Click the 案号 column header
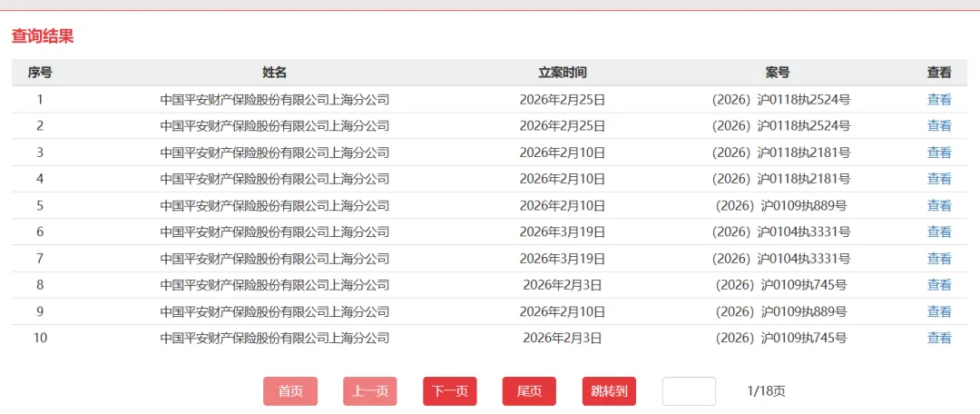The height and width of the screenshot is (414, 980). (778, 73)
